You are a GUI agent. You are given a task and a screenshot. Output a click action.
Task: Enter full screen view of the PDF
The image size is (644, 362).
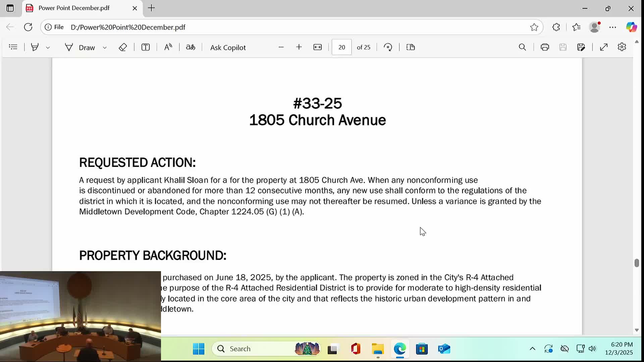pyautogui.click(x=604, y=47)
